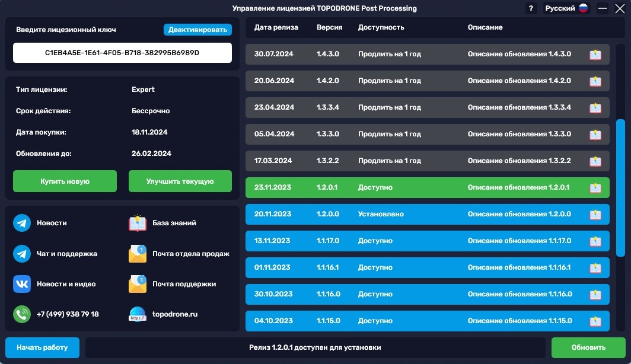Open the topodrone.ru website link
Screen dimensions: 631x364
[175, 314]
